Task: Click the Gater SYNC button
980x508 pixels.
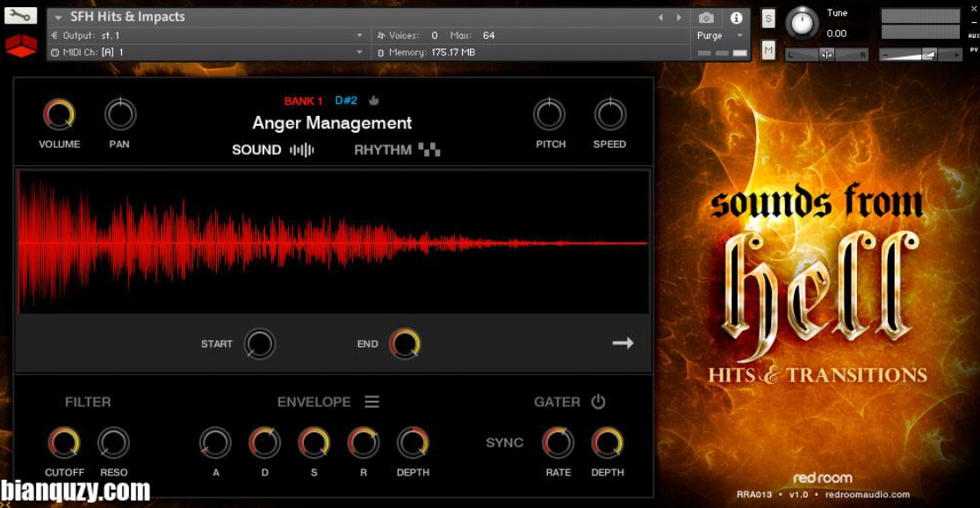Action: point(504,443)
